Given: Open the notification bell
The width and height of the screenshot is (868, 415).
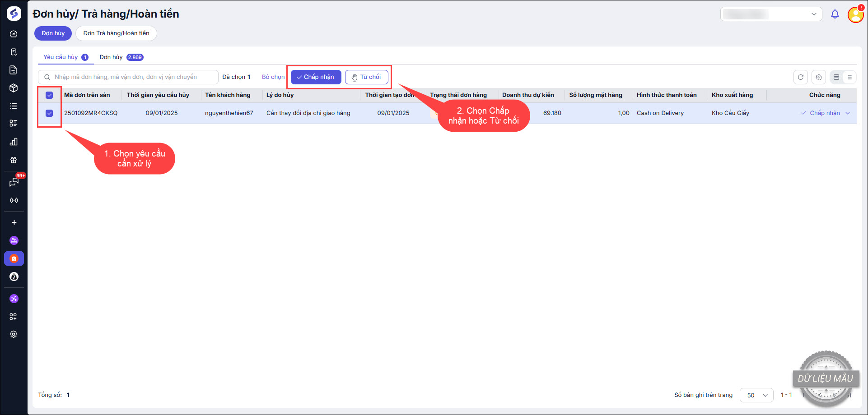Looking at the screenshot, I should [x=835, y=14].
